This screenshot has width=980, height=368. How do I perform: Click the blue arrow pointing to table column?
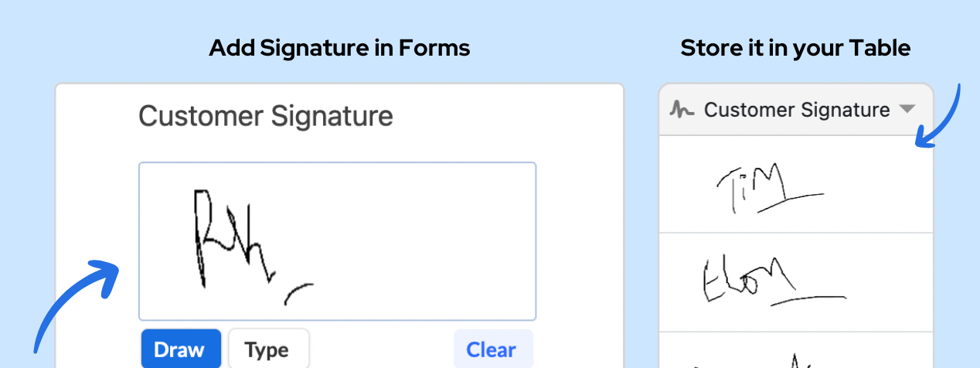coord(938,114)
